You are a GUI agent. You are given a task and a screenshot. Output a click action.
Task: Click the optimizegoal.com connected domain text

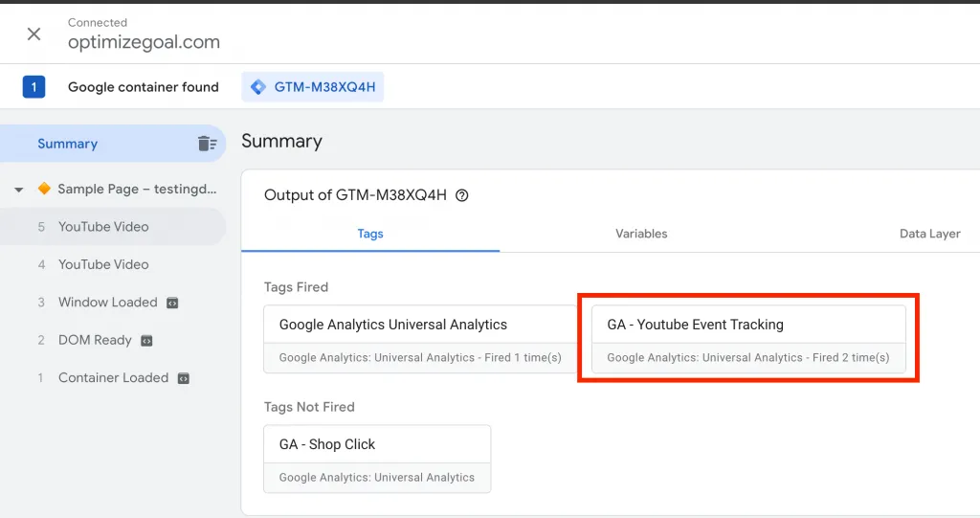pyautogui.click(x=144, y=42)
